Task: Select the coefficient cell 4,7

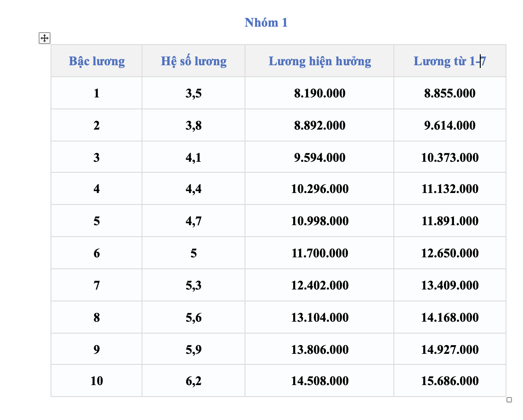Action: click(x=193, y=221)
